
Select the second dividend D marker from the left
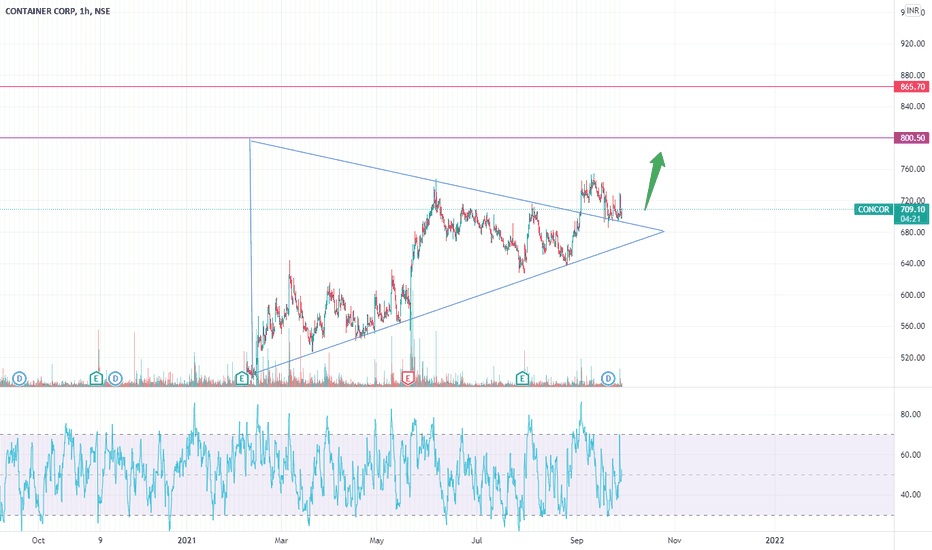pyautogui.click(x=115, y=378)
